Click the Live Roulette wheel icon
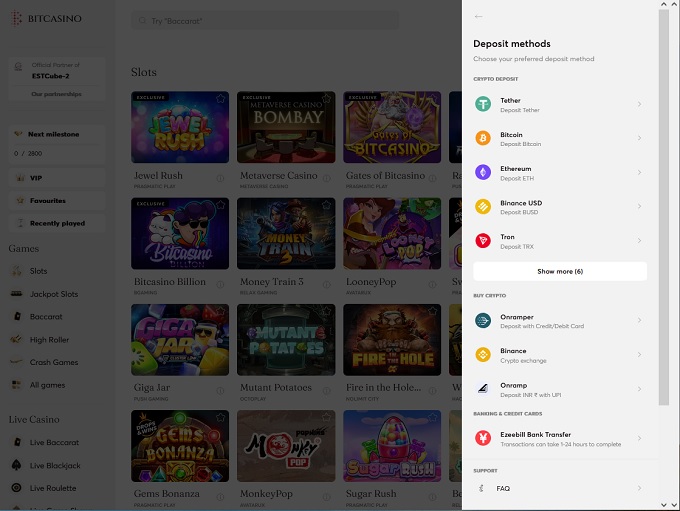680x511 pixels. (x=16, y=488)
